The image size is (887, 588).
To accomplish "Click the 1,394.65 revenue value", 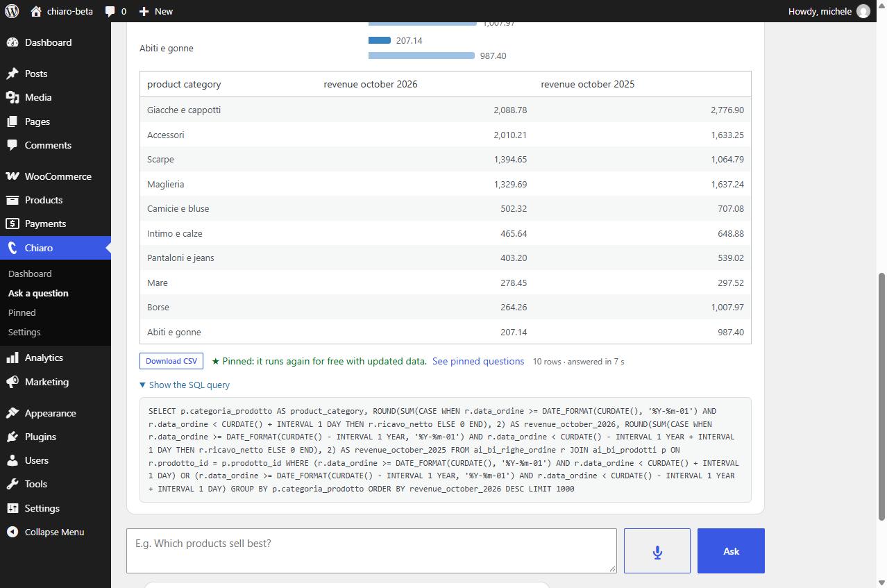I will coord(510,159).
